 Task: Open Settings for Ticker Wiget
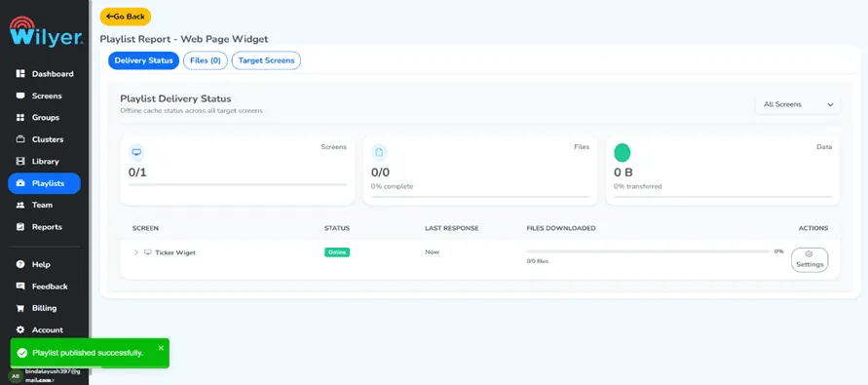[x=810, y=260]
